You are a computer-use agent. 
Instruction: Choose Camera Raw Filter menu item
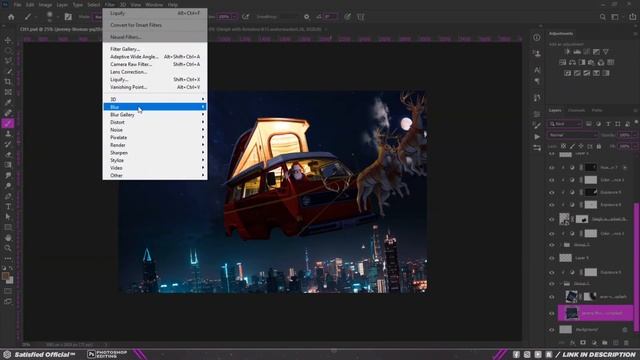(155, 64)
